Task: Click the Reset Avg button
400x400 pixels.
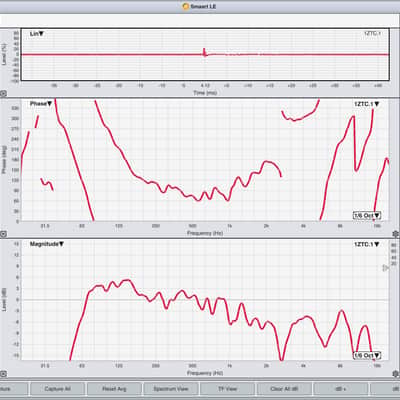Action: pyautogui.click(x=114, y=389)
